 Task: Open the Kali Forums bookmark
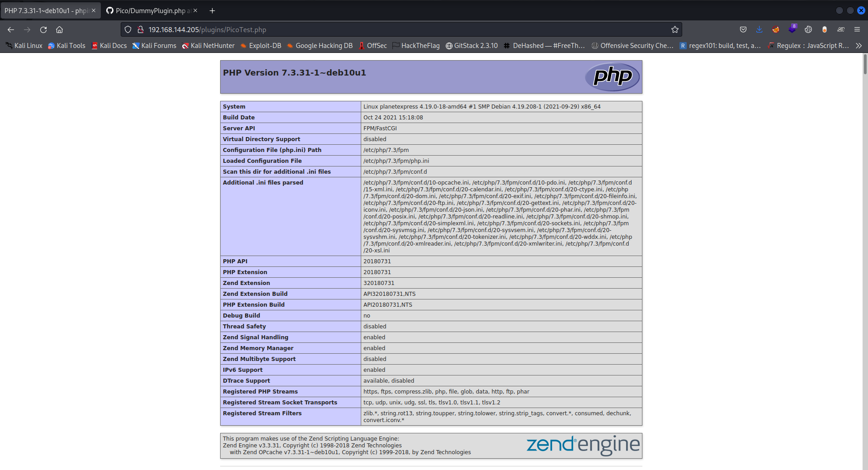154,46
